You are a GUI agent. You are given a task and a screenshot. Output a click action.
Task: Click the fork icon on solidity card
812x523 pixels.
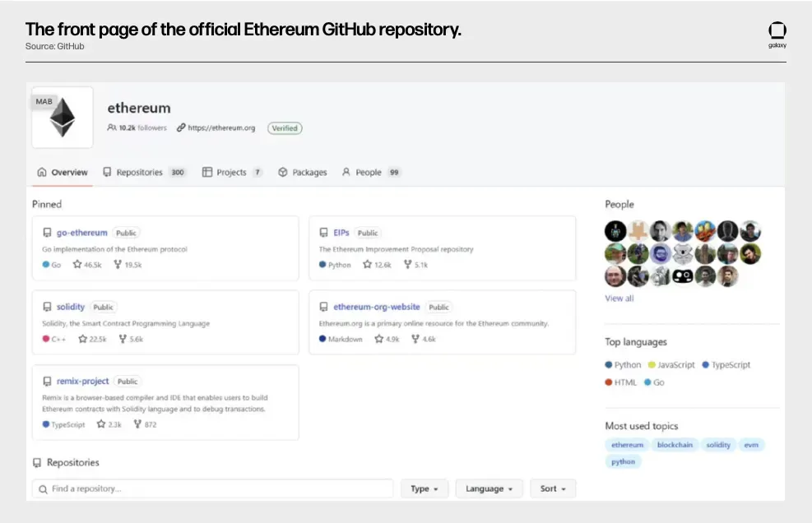[x=123, y=339]
